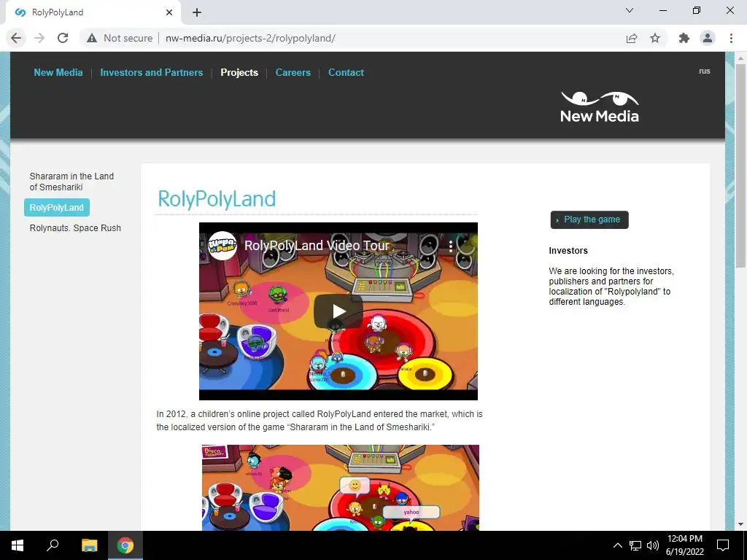This screenshot has height=560, width=747.
Task: Click the scrollbar up arrow
Action: (740, 58)
